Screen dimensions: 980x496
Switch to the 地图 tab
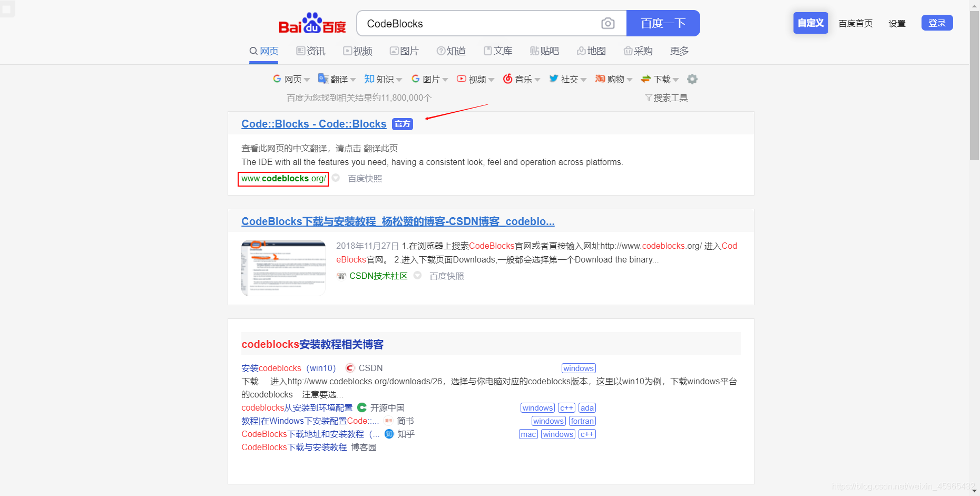[x=591, y=51]
